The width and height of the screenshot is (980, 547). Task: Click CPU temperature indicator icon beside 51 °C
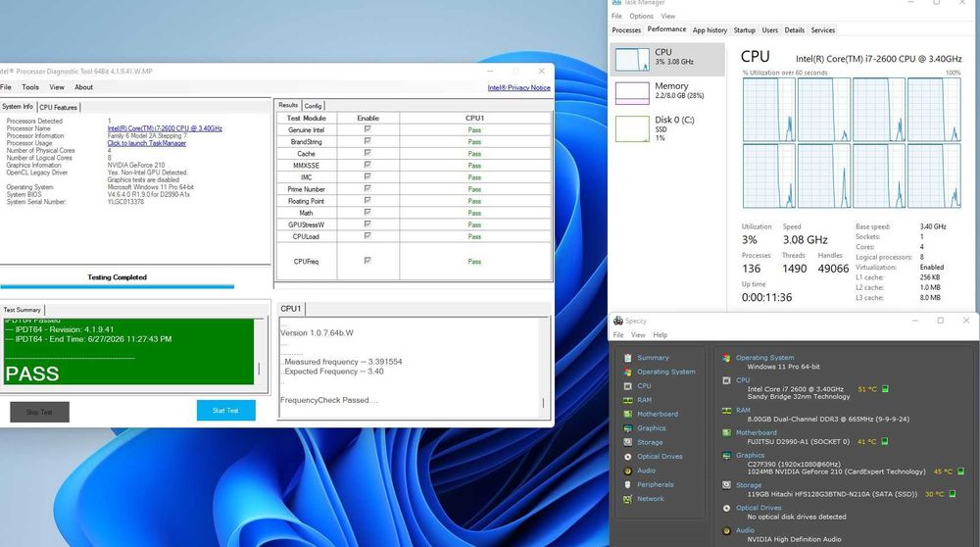tap(885, 389)
